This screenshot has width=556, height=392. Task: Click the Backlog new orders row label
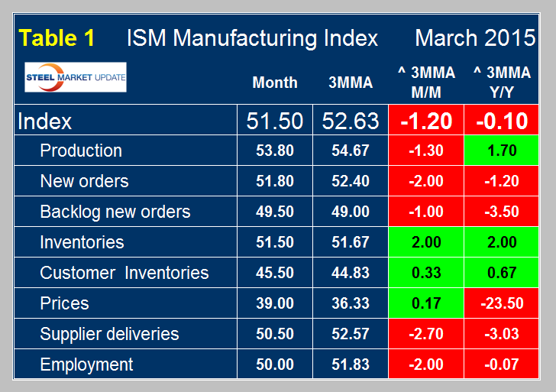click(115, 212)
